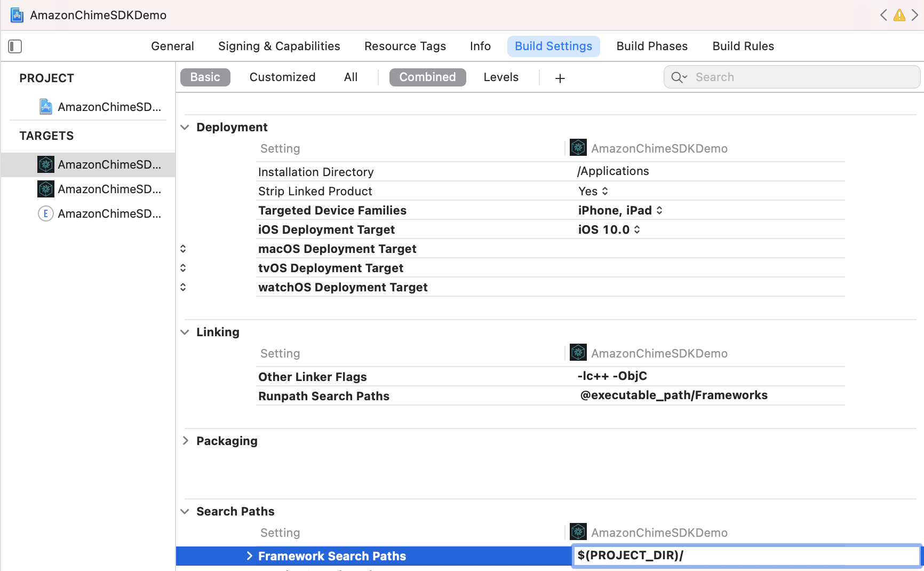This screenshot has height=571, width=924.
Task: Click the AmazonChimeSDKDemo project file icon in title bar
Action: tap(17, 15)
